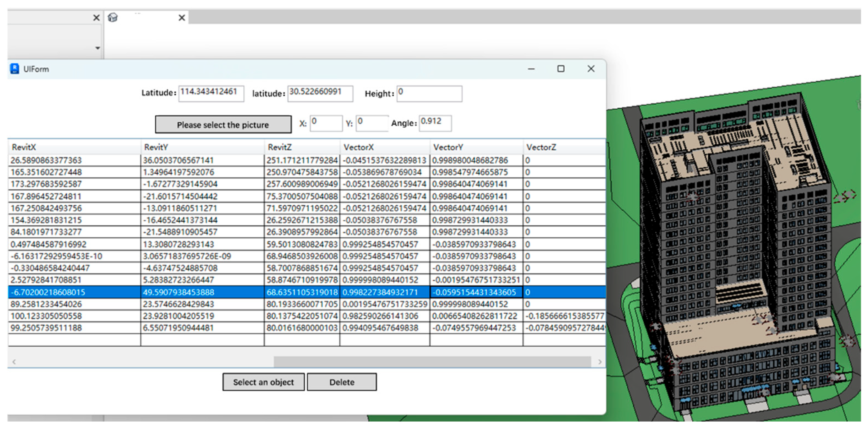Close the 3D view tab
Viewport: 868px width, 431px height.
182,18
